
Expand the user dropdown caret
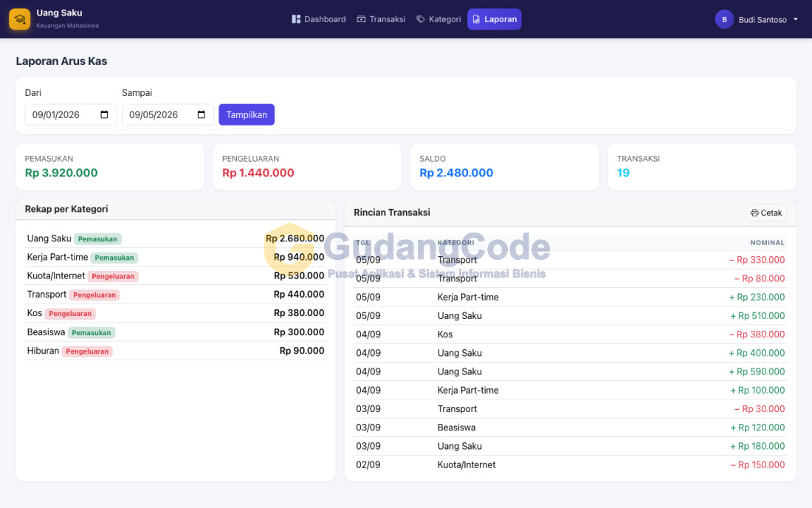pos(796,19)
